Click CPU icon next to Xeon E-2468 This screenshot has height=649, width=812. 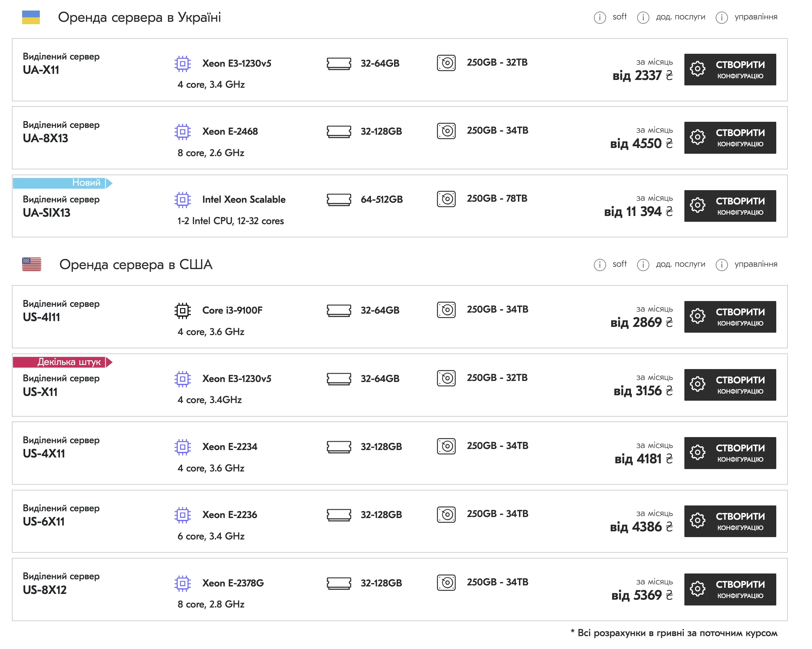click(x=183, y=132)
